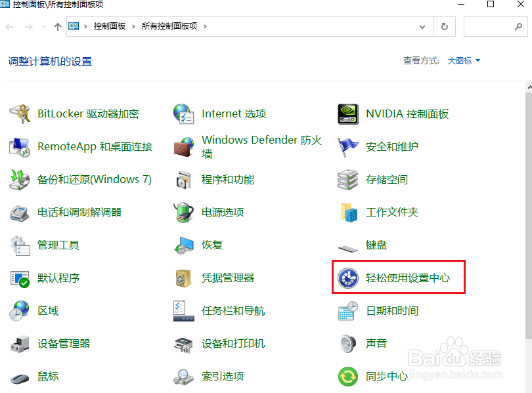The width and height of the screenshot is (532, 393).
Task: Open the 电源选项 battery icon
Action: click(183, 213)
